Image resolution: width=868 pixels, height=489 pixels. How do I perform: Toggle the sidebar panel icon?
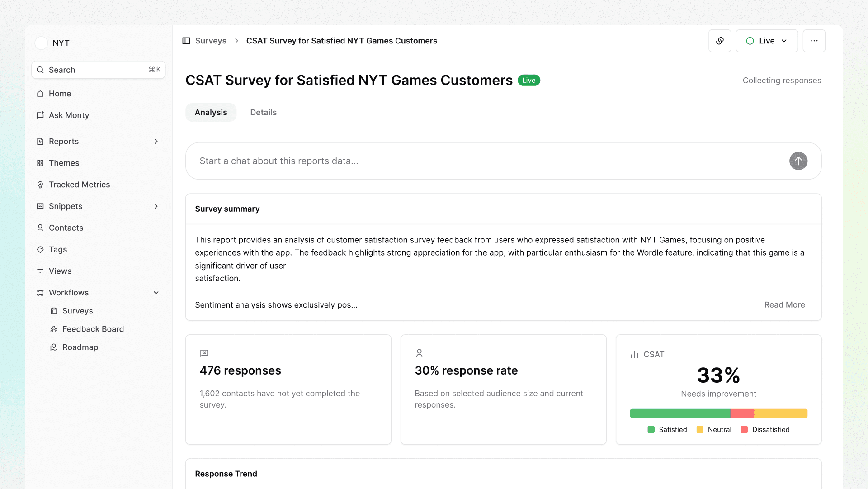(x=186, y=41)
